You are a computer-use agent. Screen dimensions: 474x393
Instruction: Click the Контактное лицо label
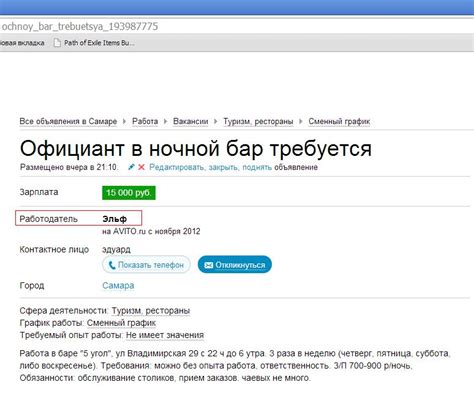[x=54, y=249]
